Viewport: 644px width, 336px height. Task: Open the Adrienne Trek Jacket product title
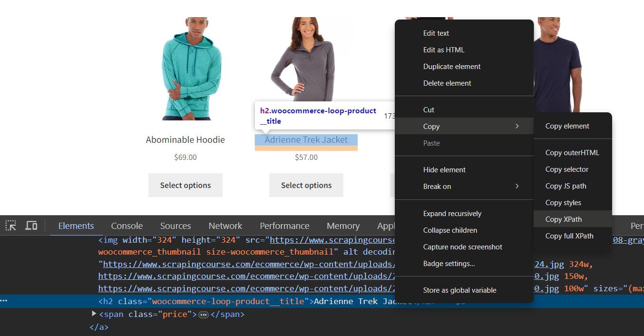(x=306, y=140)
